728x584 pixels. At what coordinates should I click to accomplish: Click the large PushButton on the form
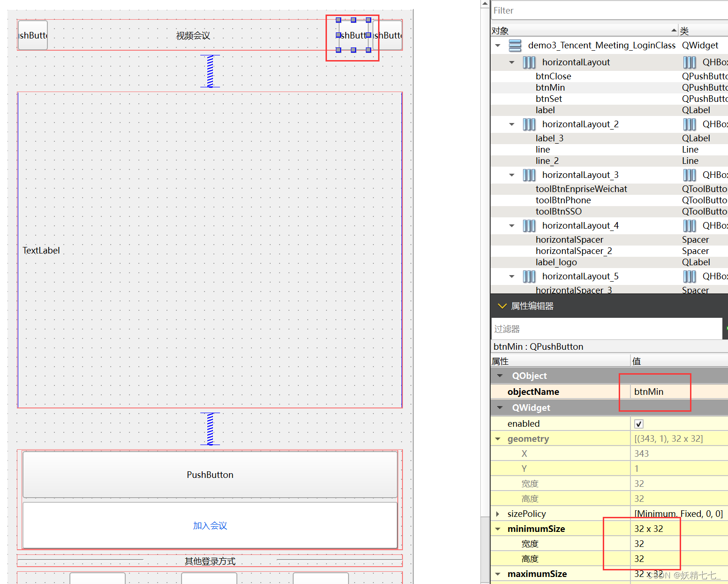[x=210, y=475]
